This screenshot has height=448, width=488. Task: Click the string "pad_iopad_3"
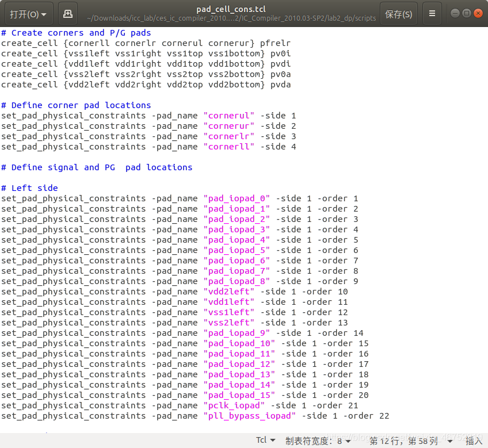tap(237, 229)
